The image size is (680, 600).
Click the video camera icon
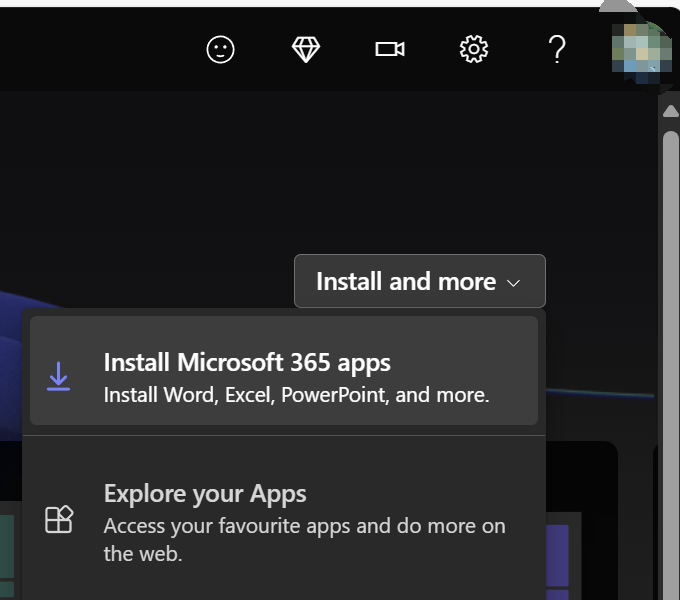coord(390,49)
